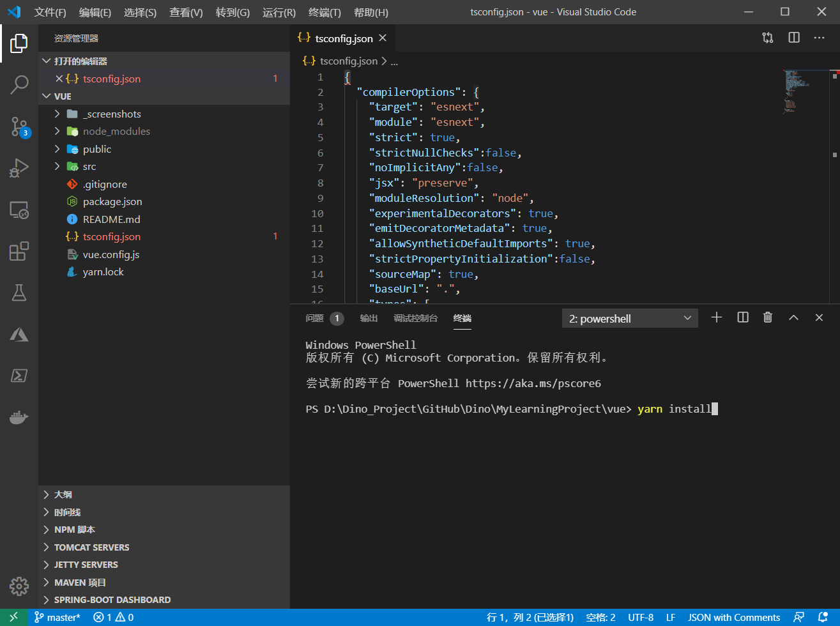Open the Run menu

(x=279, y=12)
